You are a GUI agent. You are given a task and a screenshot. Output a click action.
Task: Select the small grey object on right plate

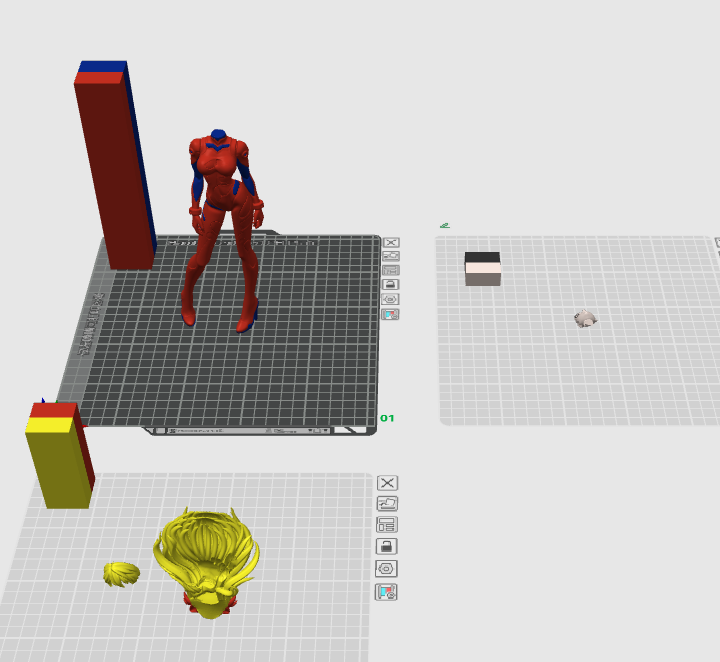pos(585,319)
